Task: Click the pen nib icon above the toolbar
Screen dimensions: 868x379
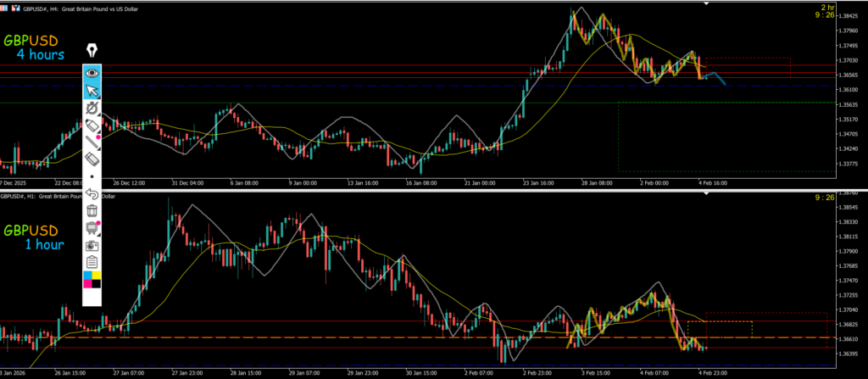Action: coord(92,51)
